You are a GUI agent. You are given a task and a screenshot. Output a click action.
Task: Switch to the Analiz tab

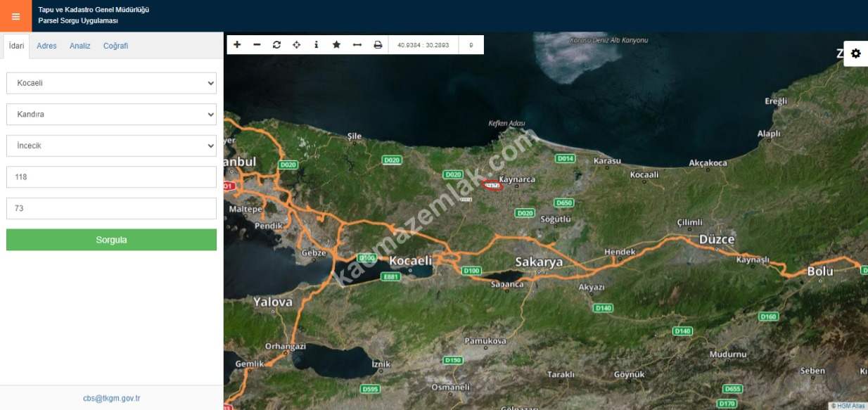tap(79, 46)
